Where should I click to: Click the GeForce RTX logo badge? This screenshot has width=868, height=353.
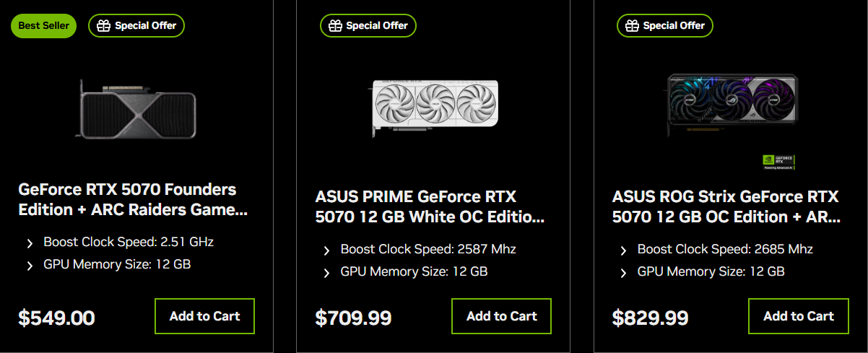tap(778, 162)
